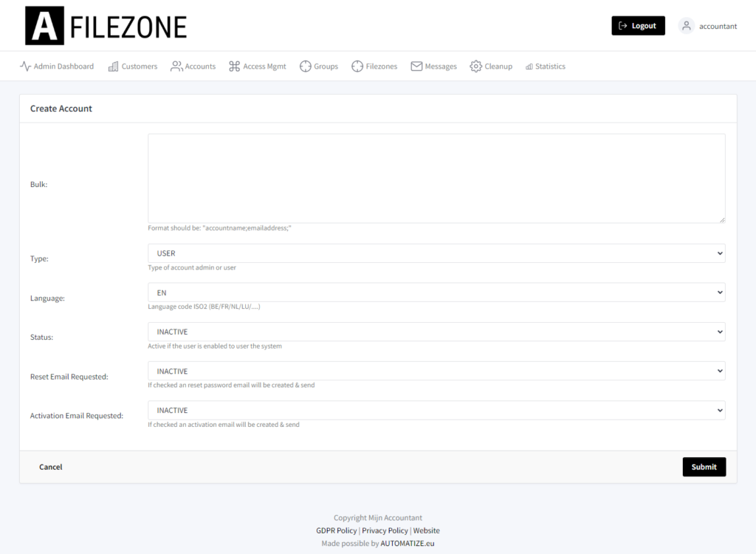Viewport: 756px width, 554px height.
Task: Click into the Bulk text area
Action: (436, 179)
